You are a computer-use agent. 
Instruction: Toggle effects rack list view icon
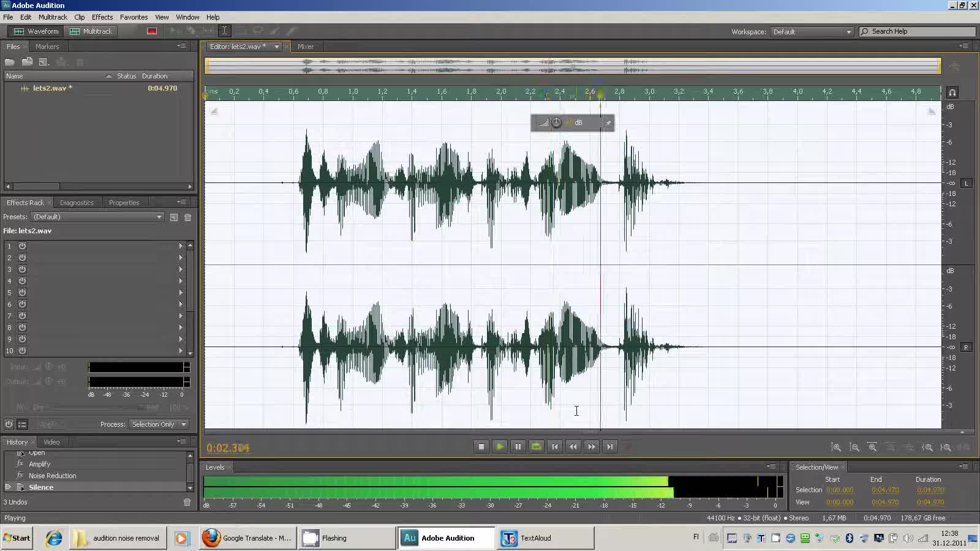coord(22,424)
